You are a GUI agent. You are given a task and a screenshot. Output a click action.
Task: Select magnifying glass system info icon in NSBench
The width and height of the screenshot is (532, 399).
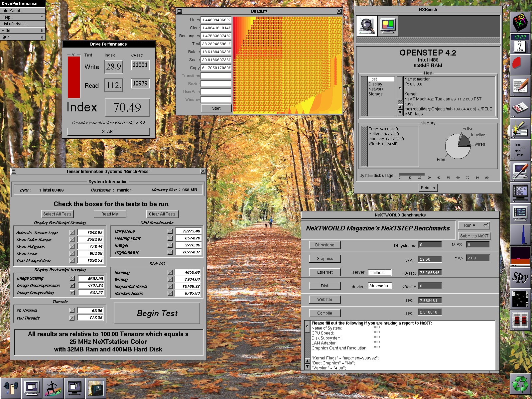367,26
